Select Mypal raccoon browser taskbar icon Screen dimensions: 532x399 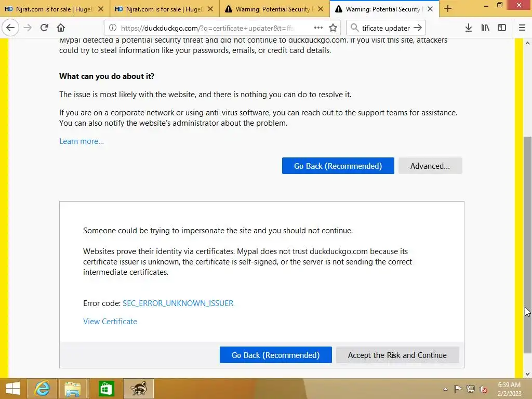click(138, 389)
